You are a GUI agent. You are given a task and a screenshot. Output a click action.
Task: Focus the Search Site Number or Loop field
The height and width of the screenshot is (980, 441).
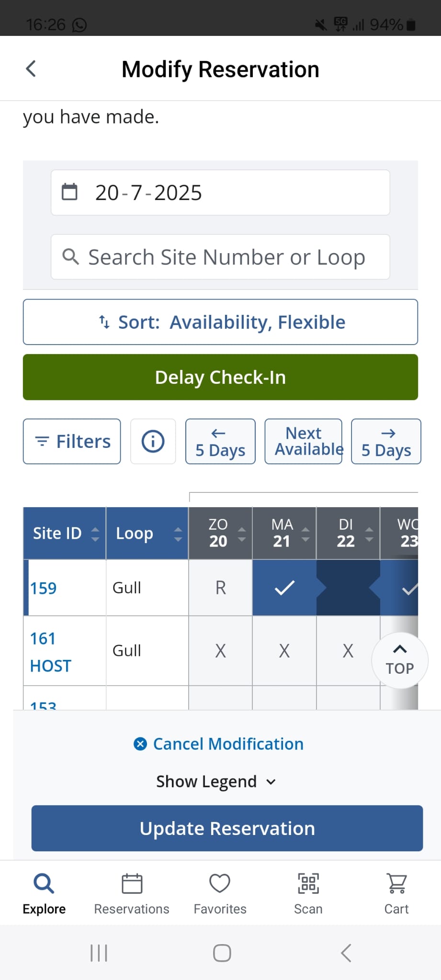click(x=226, y=257)
